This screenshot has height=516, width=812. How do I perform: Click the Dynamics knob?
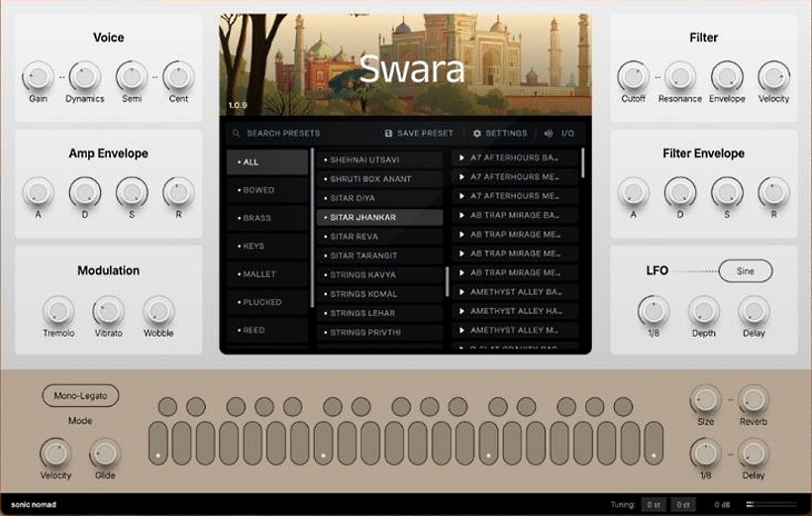coord(85,76)
